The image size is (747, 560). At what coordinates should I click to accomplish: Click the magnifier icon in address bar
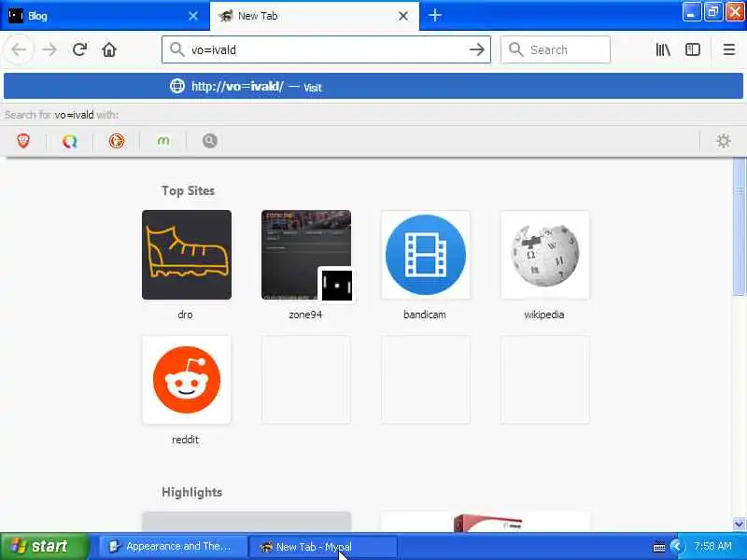click(176, 49)
